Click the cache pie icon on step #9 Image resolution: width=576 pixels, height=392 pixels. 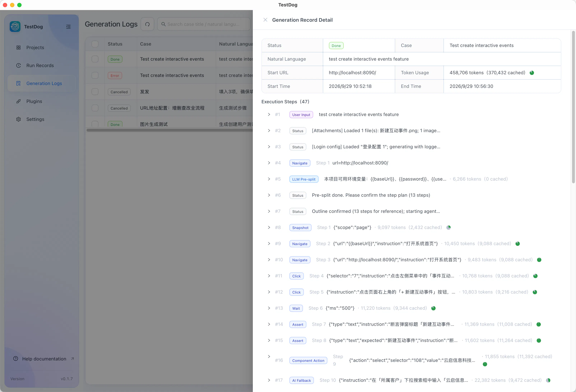pyautogui.click(x=517, y=244)
